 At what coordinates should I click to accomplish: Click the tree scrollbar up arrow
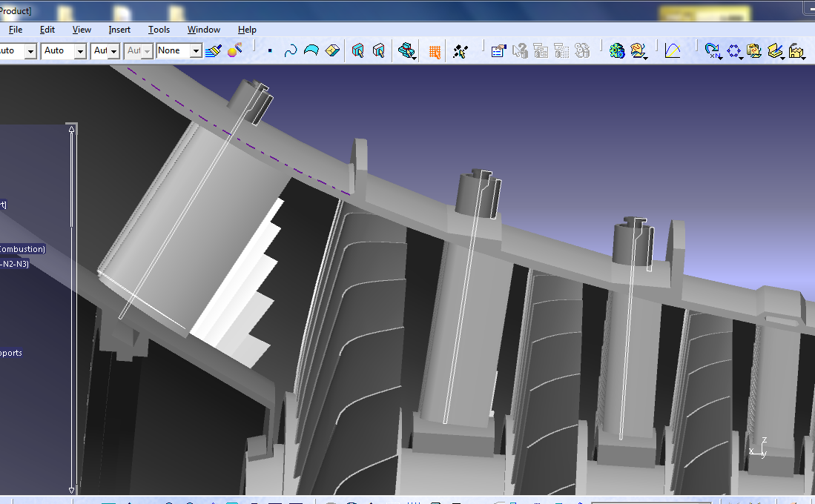coord(72,130)
